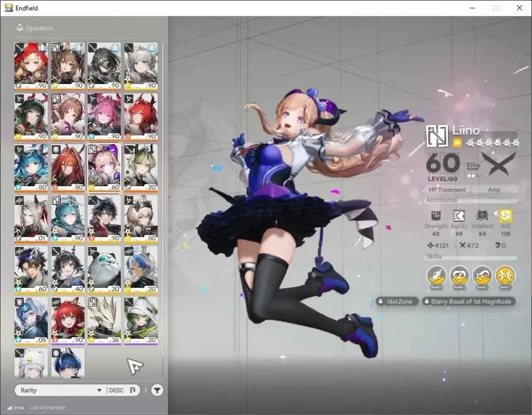Click the attack swords icon beside 472
532x415 pixels.
[x=462, y=245]
